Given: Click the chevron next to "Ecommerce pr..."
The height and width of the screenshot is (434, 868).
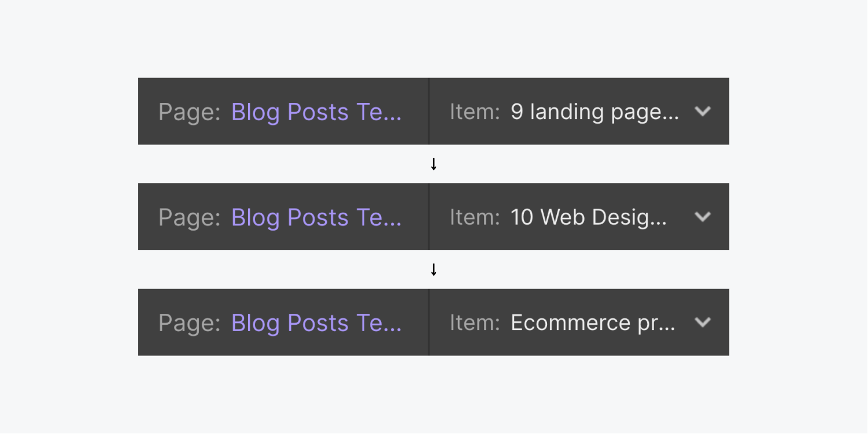Looking at the screenshot, I should pyautogui.click(x=703, y=322).
